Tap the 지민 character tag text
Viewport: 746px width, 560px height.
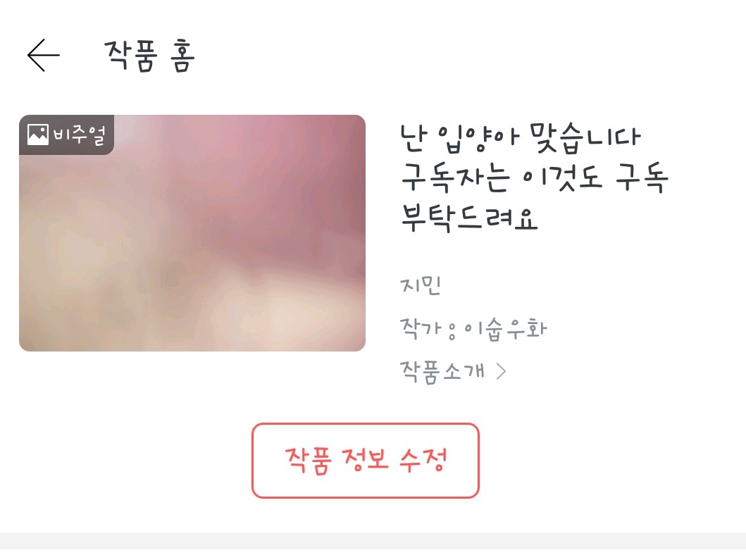(421, 285)
